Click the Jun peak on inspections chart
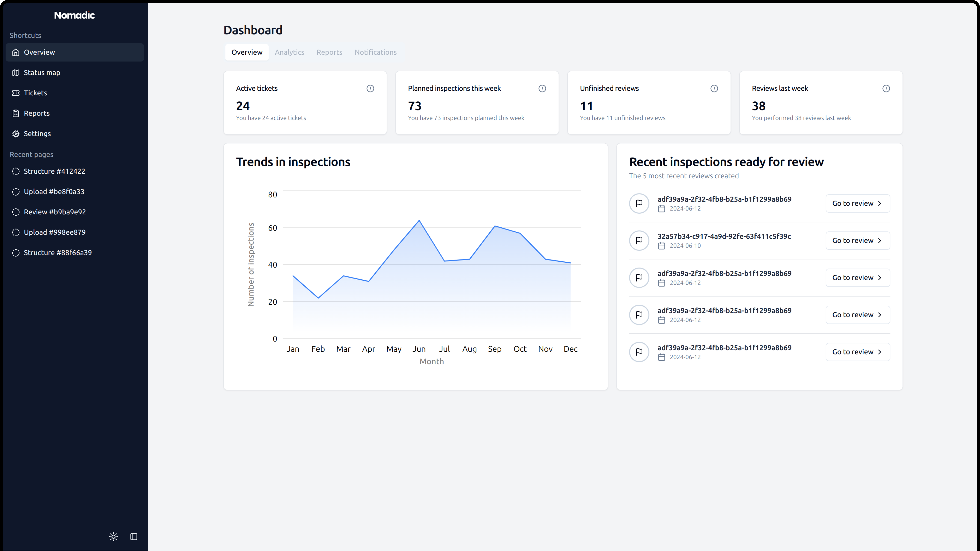980x551 pixels. click(419, 220)
